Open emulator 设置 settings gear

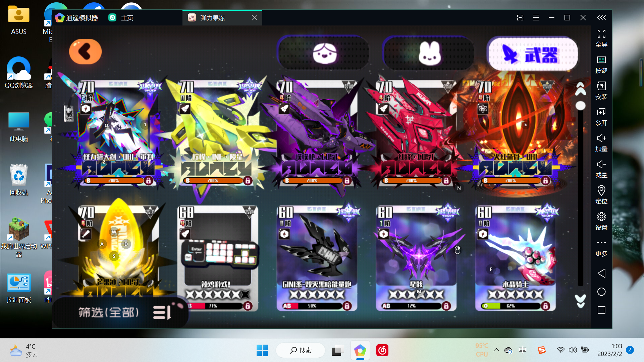601,221
